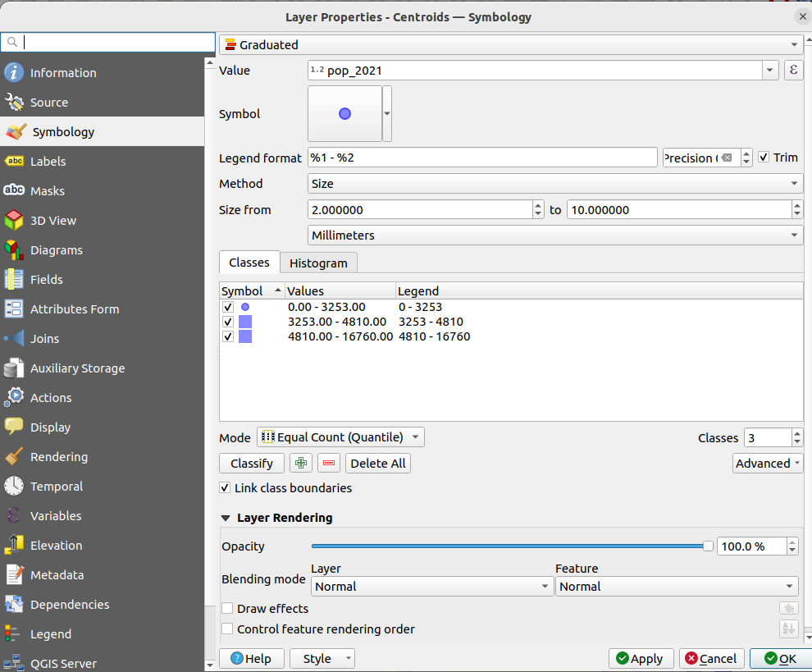Open the Metadata document icon
The height and width of the screenshot is (672, 812).
[14, 574]
